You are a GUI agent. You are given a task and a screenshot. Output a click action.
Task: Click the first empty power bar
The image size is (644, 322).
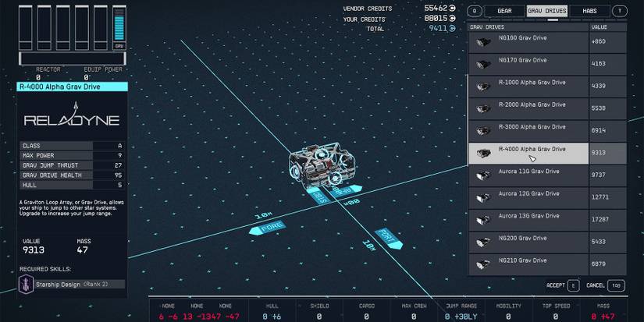[26, 27]
